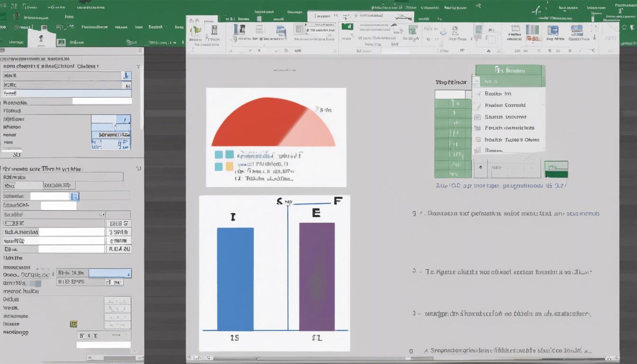
Task: Click the white document tab above the ribbon
Action: click(360, 16)
